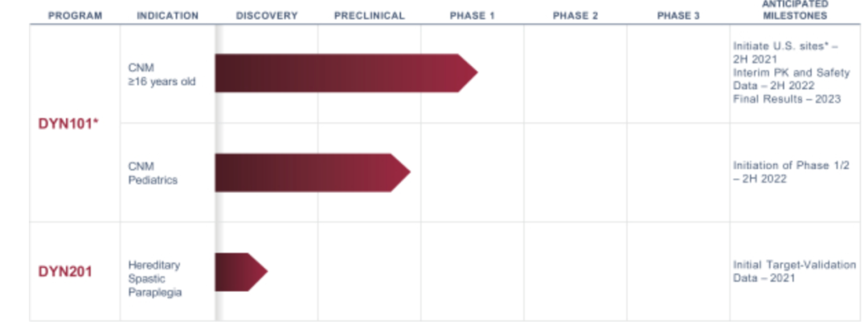
Task: Click the PHASE 1 column header
Action: click(473, 16)
